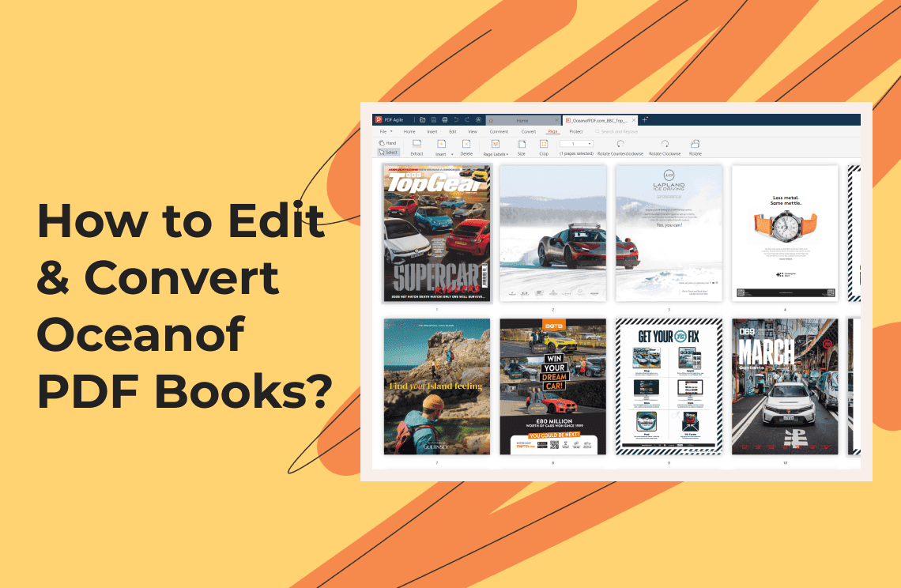Switch to the Home document tab

[x=522, y=121]
